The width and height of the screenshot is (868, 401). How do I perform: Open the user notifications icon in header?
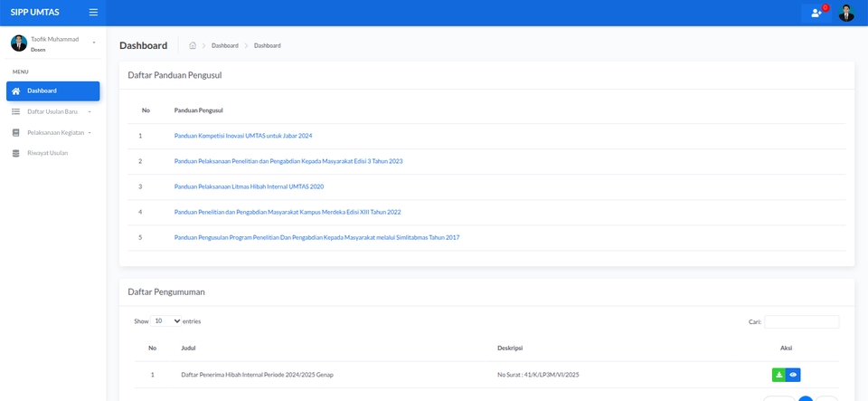pyautogui.click(x=816, y=13)
